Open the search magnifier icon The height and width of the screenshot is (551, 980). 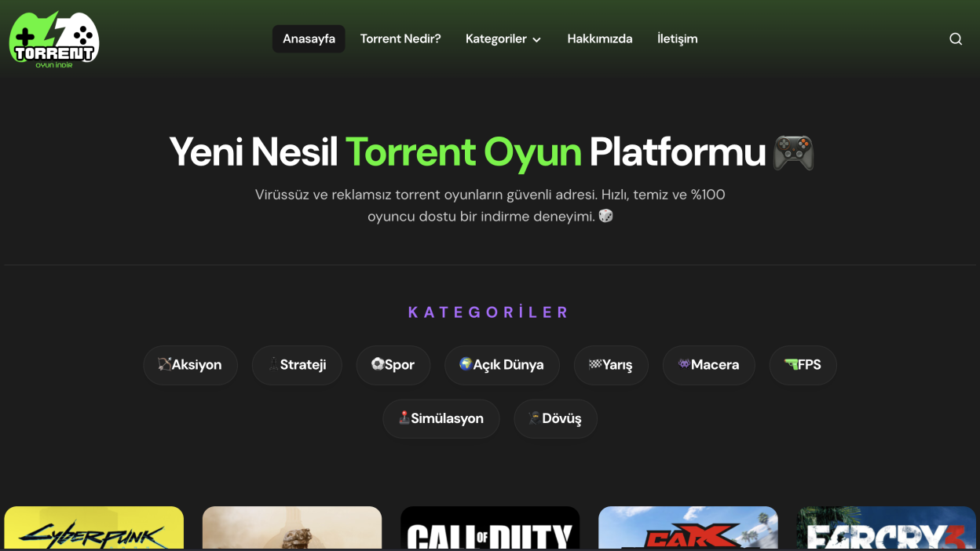(956, 39)
